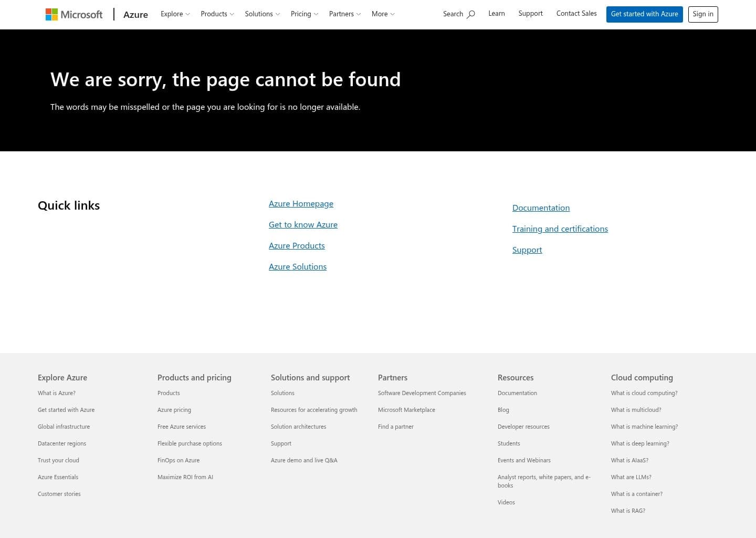756x538 pixels.
Task: Open Global infrastructure footer link
Action: (x=64, y=427)
